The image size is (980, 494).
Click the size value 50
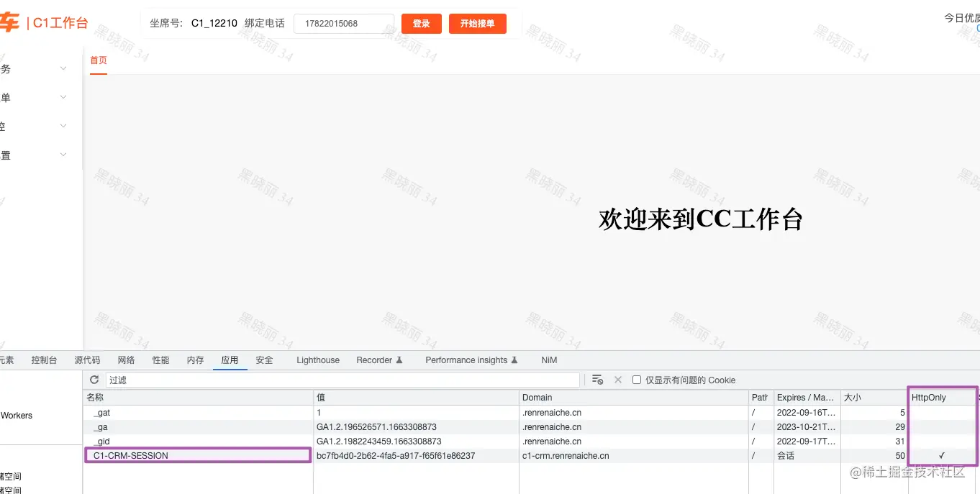point(900,456)
